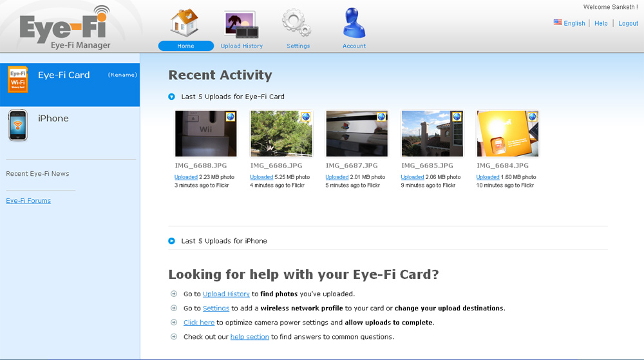Click '3 minutes ago to Flickr' text
The image size is (644, 360).
tap(202, 185)
